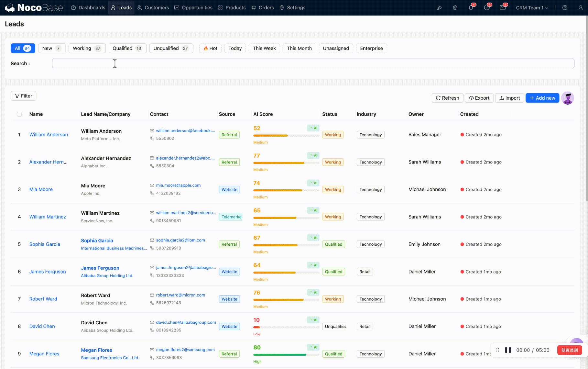The width and height of the screenshot is (588, 369).
Task: Click the Add new button
Action: tap(542, 98)
